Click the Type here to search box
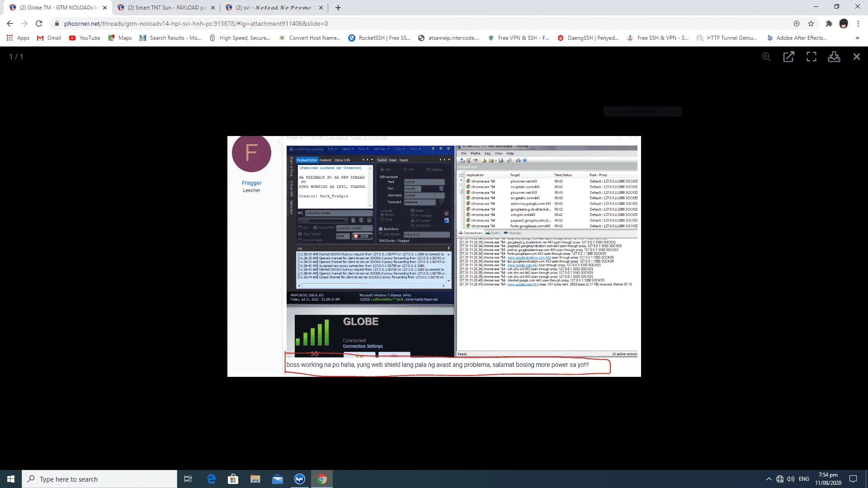Image resolution: width=868 pixels, height=488 pixels. click(99, 479)
